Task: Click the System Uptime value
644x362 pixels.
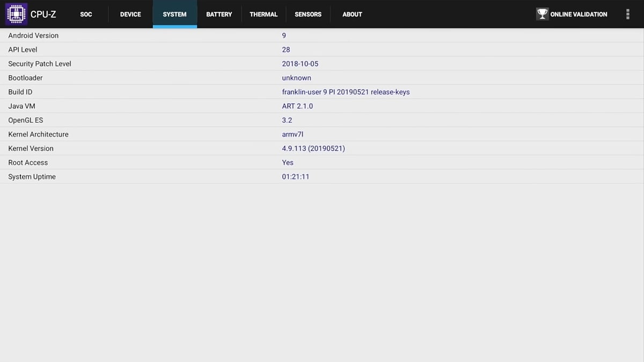Action: coord(295,177)
